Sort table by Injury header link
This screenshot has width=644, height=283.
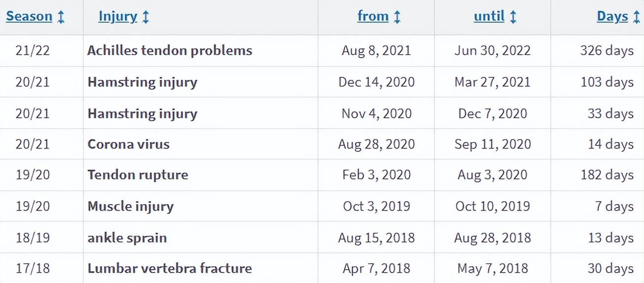click(x=118, y=16)
